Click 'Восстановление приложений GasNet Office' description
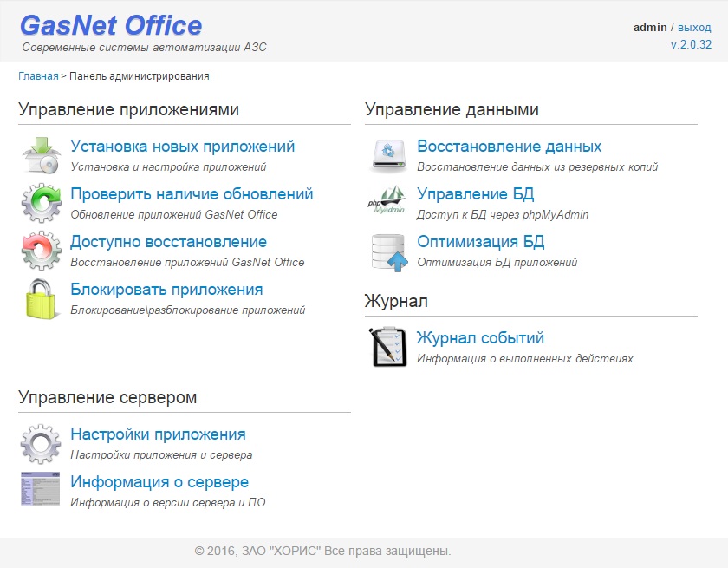The height and width of the screenshot is (568, 728). click(x=187, y=263)
